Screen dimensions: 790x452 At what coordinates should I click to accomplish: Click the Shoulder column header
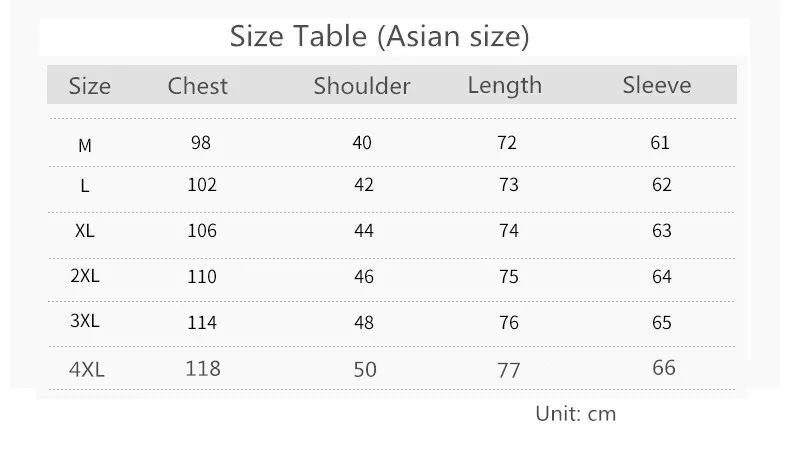362,86
